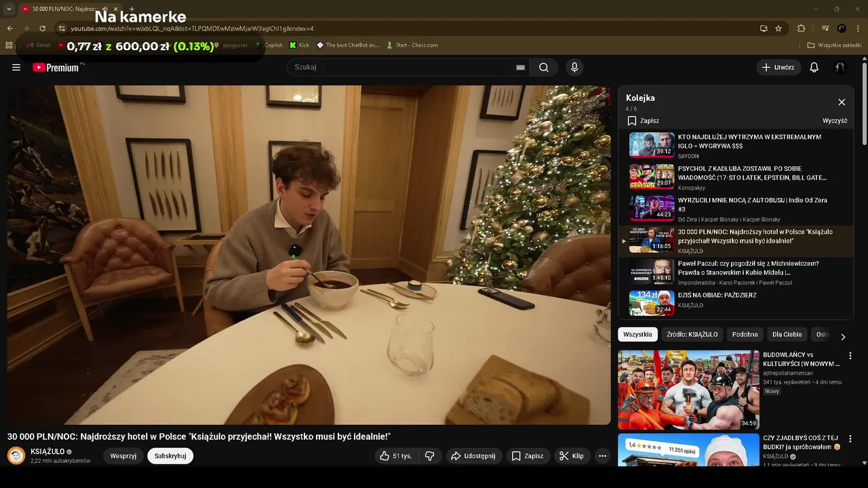
Task: Open options for BUDOWLAŃCY vs KULTURYŚCI video
Action: [850, 355]
